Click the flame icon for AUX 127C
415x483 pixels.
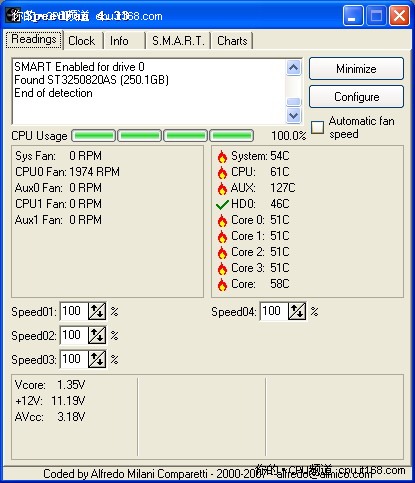pyautogui.click(x=222, y=188)
